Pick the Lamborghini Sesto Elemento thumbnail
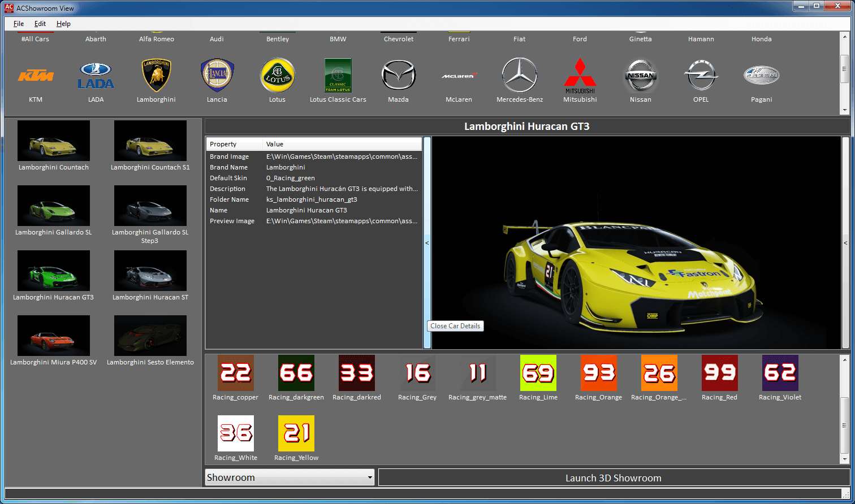The height and width of the screenshot is (504, 855). pyautogui.click(x=150, y=336)
